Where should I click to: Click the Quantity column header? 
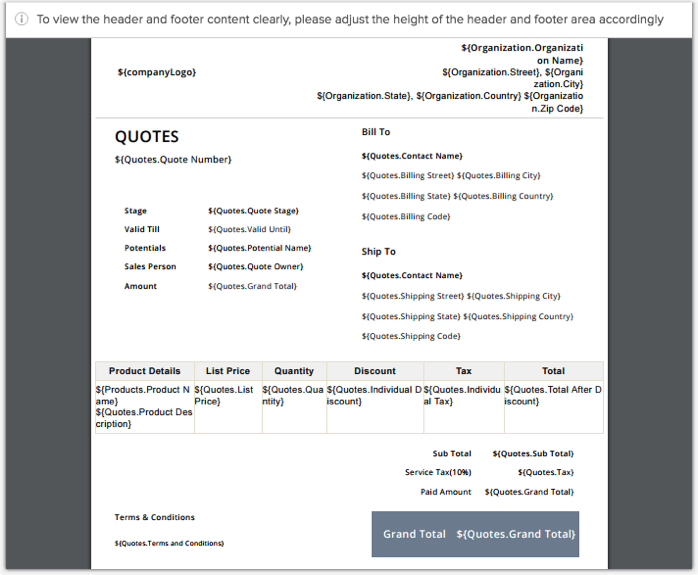point(294,371)
